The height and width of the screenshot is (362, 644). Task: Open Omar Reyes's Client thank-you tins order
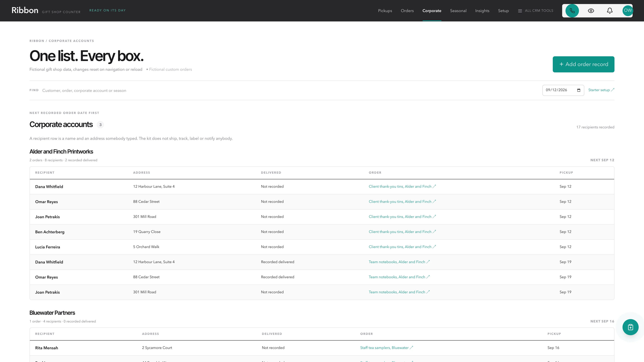pos(402,202)
